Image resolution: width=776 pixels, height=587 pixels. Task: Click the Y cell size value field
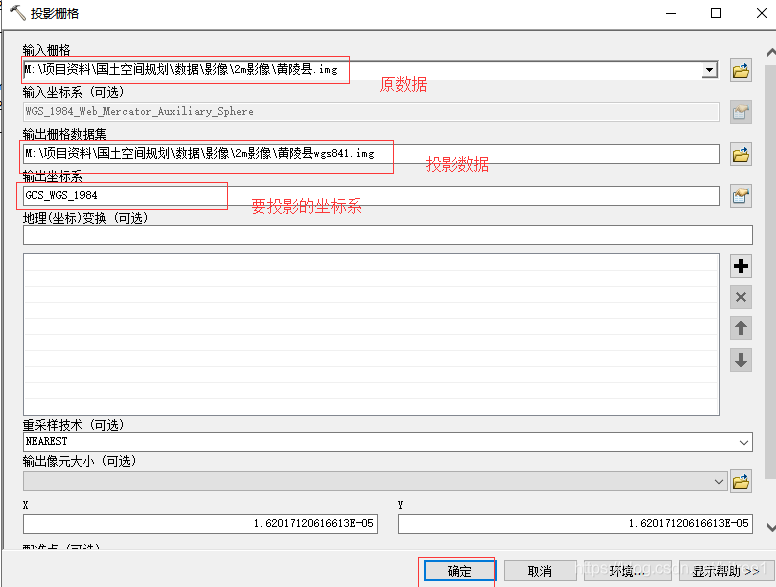click(x=575, y=524)
